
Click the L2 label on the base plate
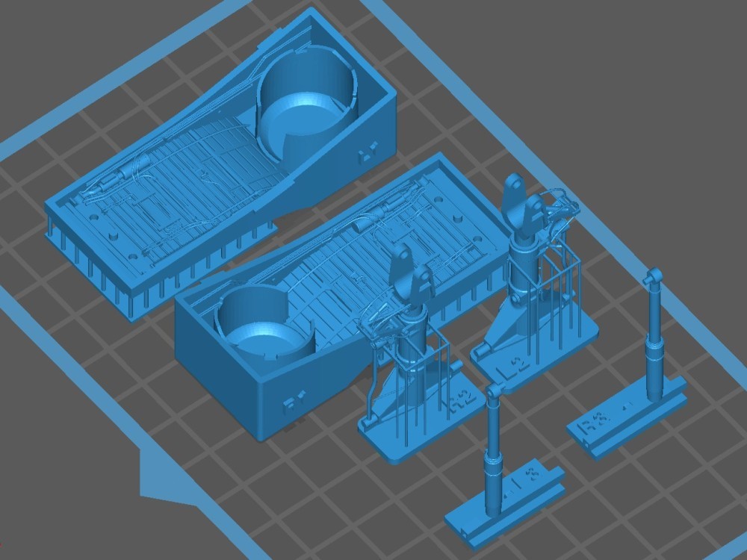(x=516, y=367)
